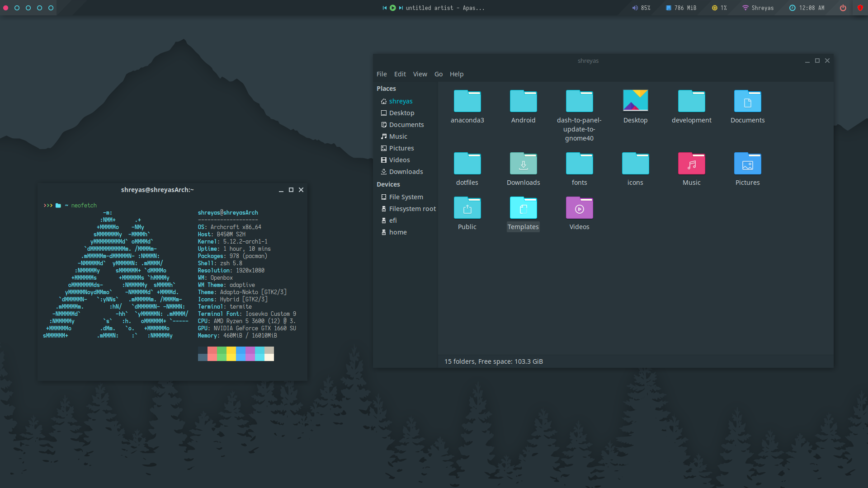The image size is (868, 488).
Task: Open the dotfiles folder
Action: click(x=467, y=164)
